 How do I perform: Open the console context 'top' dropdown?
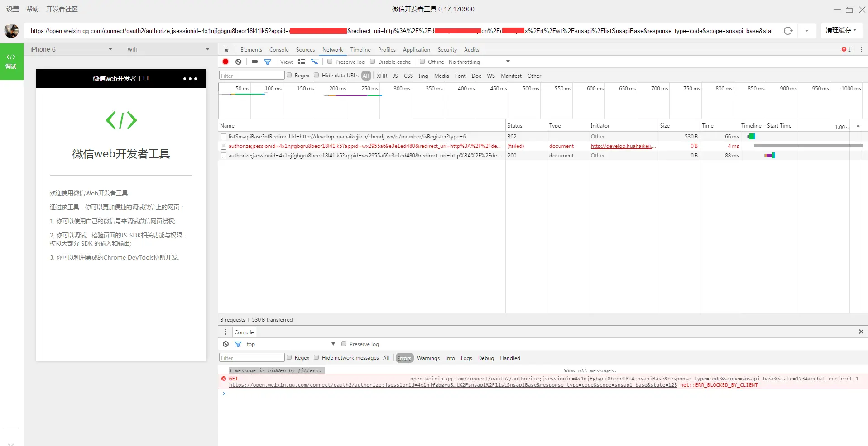click(291, 344)
